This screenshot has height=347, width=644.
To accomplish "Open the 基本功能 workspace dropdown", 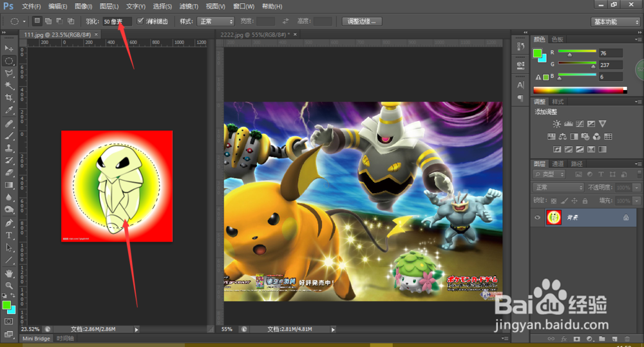I will point(615,22).
